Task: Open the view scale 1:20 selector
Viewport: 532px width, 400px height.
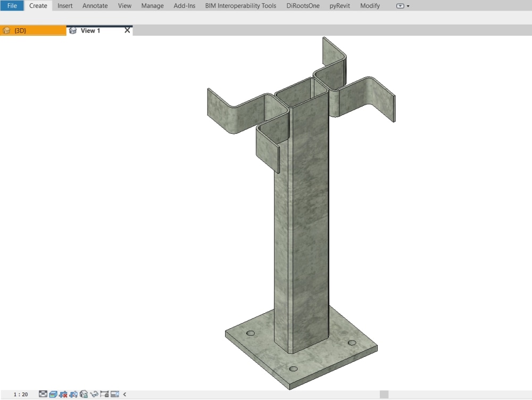Action: [x=20, y=395]
